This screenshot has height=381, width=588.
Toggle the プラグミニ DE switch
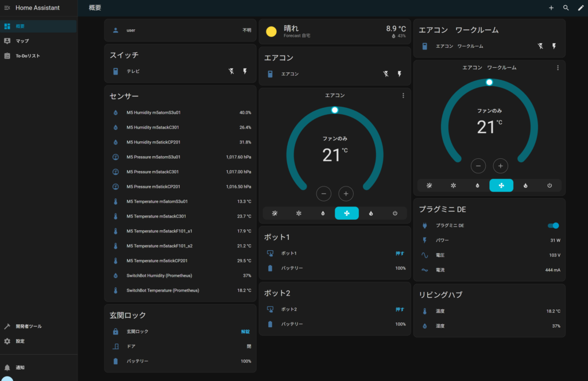(x=553, y=226)
